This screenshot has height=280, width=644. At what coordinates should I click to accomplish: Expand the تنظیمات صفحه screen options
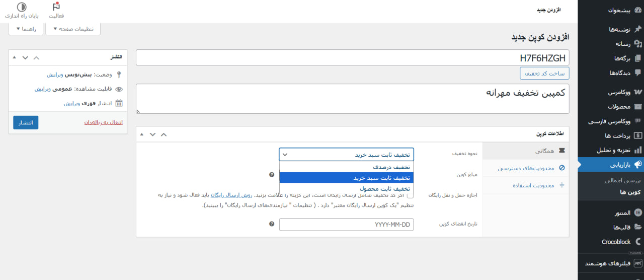pos(73,29)
